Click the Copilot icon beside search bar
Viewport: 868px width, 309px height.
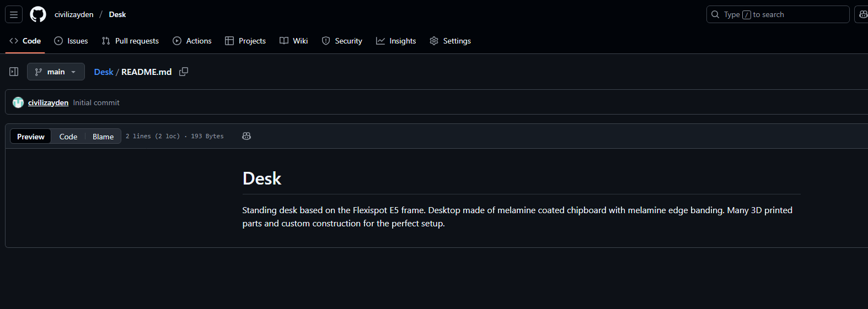click(862, 14)
